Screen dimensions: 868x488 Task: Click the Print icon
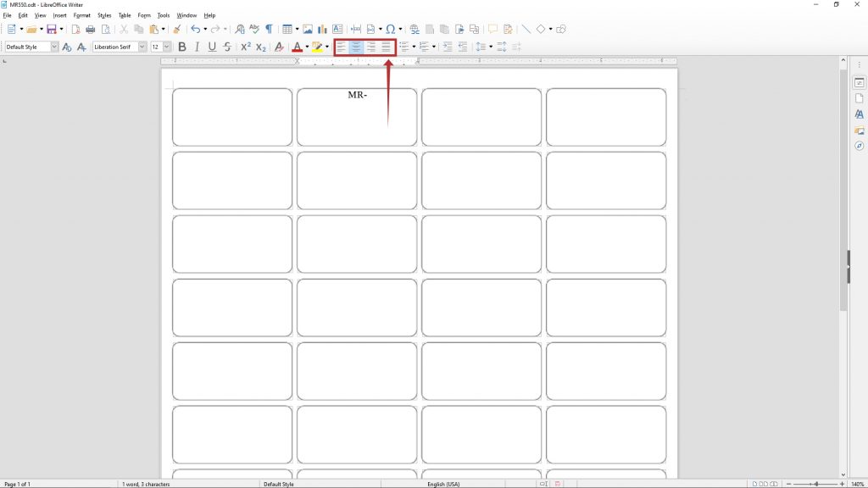[x=91, y=30]
